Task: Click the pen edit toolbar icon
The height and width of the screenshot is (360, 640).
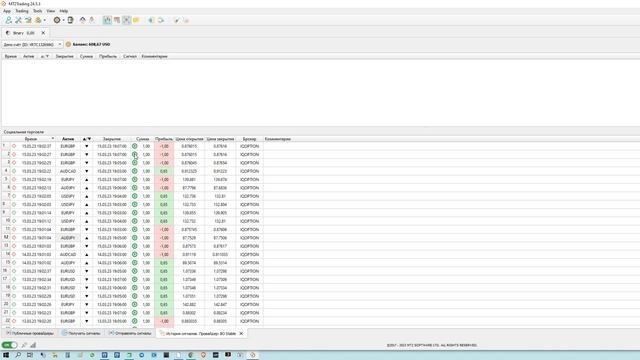Action: (177, 20)
